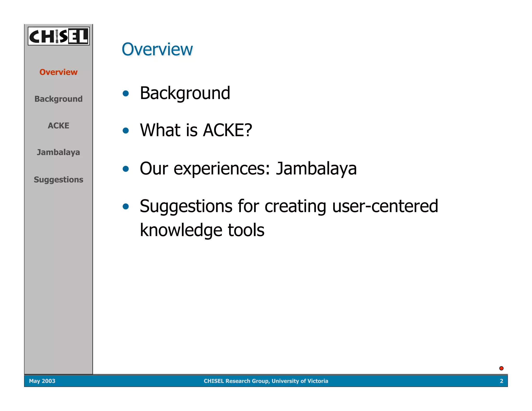This screenshot has height=411, width=532.
Task: Click the large blue Overview slide title
Action: pyautogui.click(x=157, y=49)
